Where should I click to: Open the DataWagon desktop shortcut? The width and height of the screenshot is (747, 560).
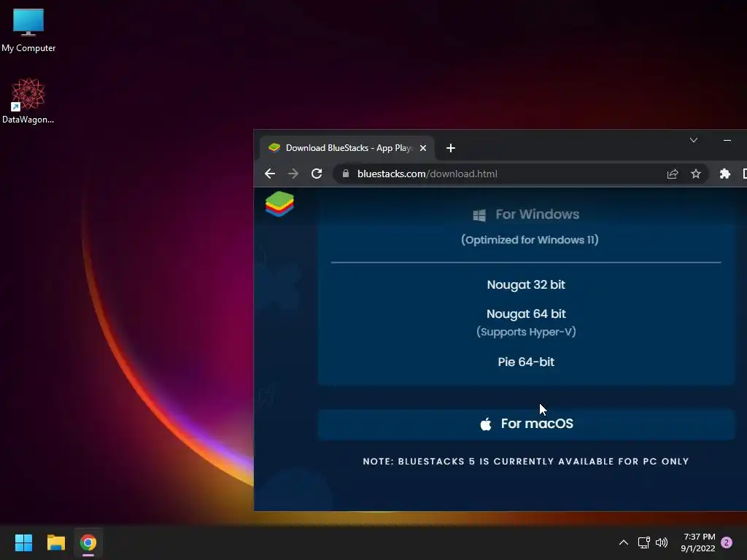(x=28, y=101)
